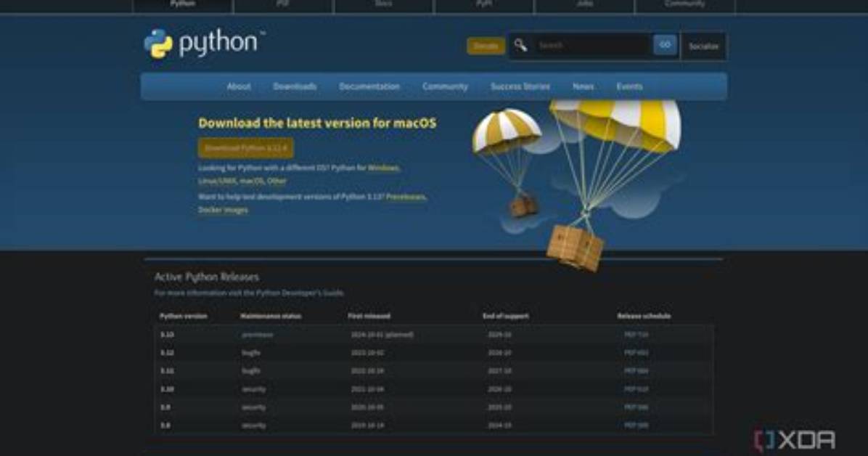Viewport: 868px width, 456px height.
Task: Select the Docs tab in top bar
Action: click(384, 4)
